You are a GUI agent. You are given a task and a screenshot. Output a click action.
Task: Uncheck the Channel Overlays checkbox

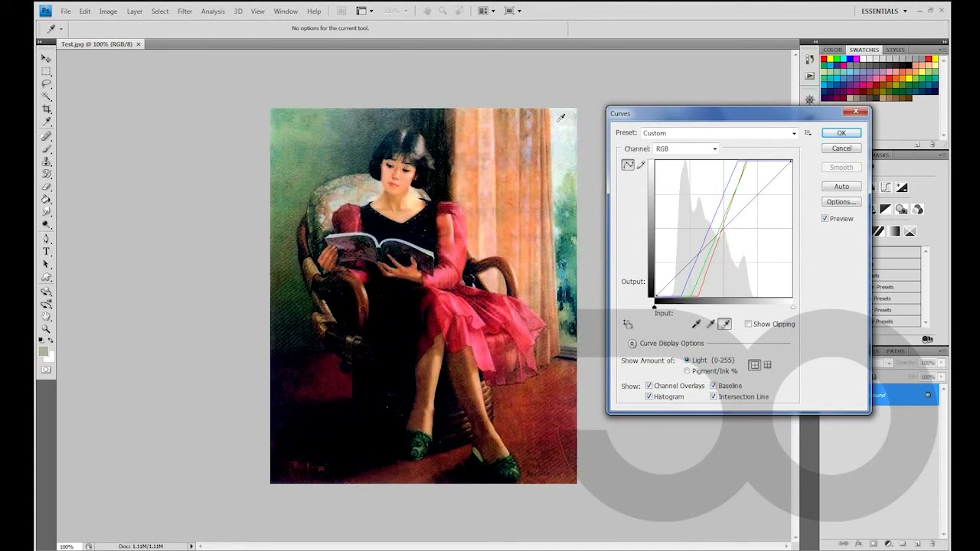tap(649, 386)
